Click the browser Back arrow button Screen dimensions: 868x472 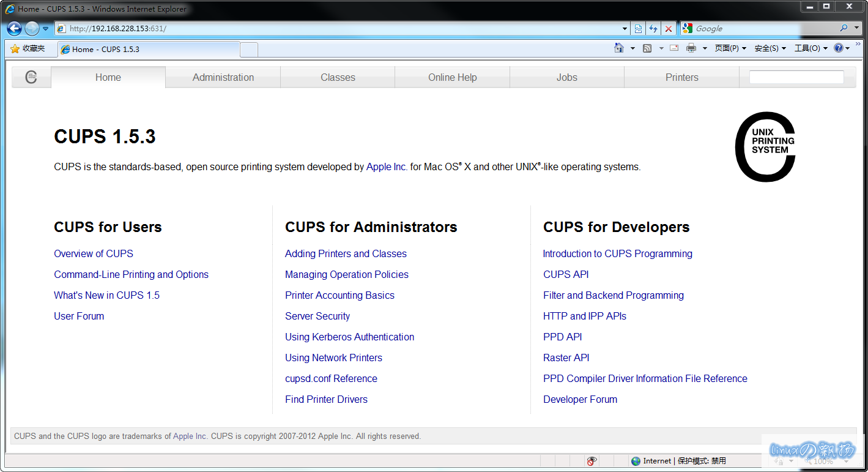pos(15,29)
